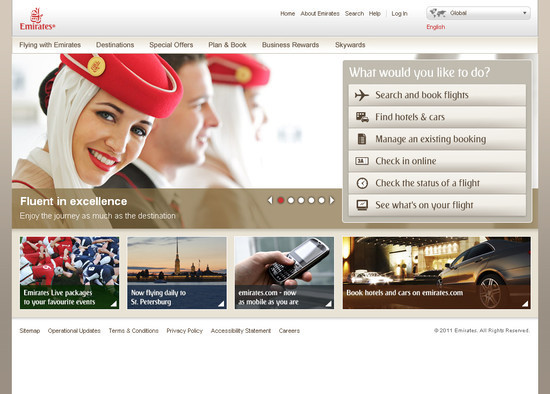Click Search and book flights
The height and width of the screenshot is (394, 550).
click(437, 95)
